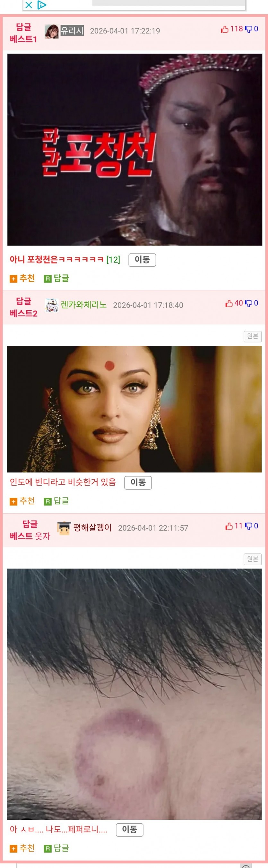The width and height of the screenshot is (268, 868).
Task: Click thumbs-up icon on 유리시's comment
Action: point(225,29)
